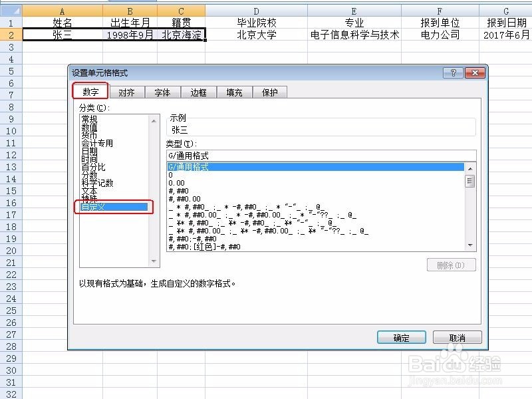Screen dimensions: 532x399
Task: Click the 专业 header cell
Action: coord(354,23)
